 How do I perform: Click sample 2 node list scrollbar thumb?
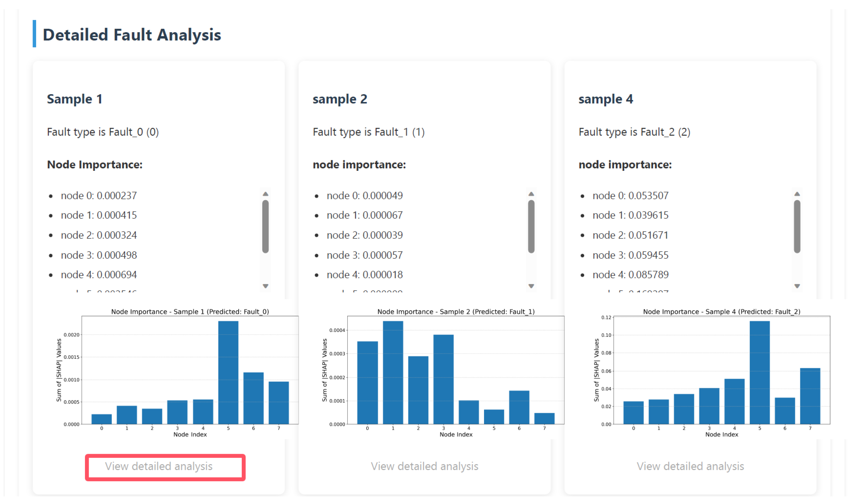(531, 227)
